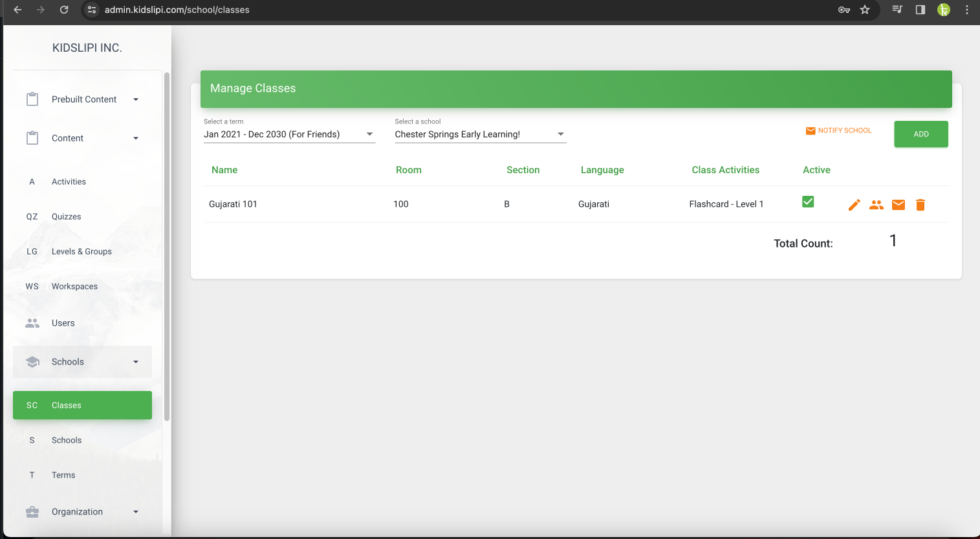Open the browser side panel icon
Viewport: 980px width, 539px height.
[x=920, y=10]
